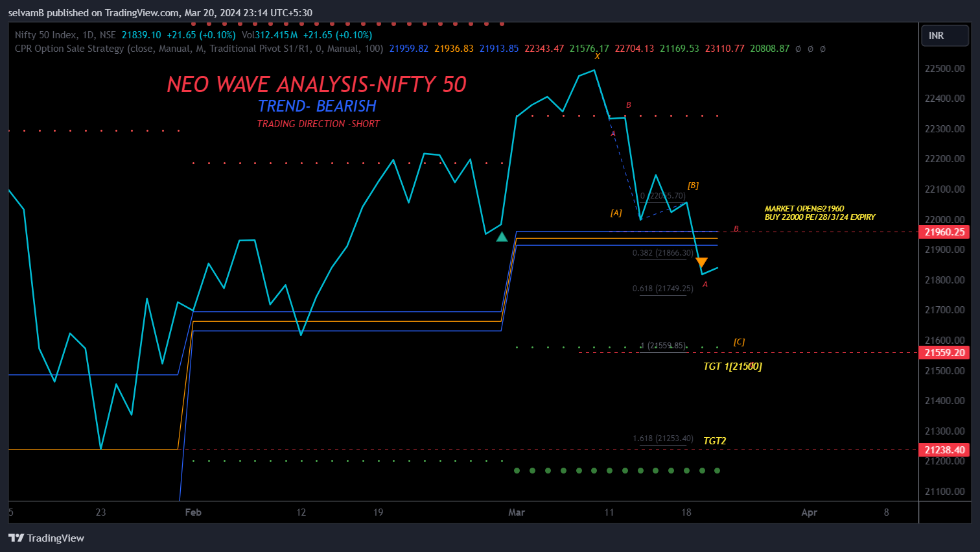Open the INR currency selector
This screenshot has width=980, height=552.
945,36
